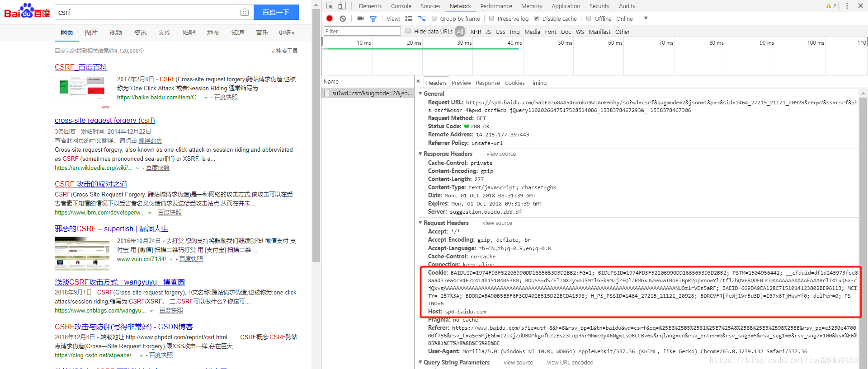Filter requests by XHR type
This screenshot has width=868, height=369.
476,32
